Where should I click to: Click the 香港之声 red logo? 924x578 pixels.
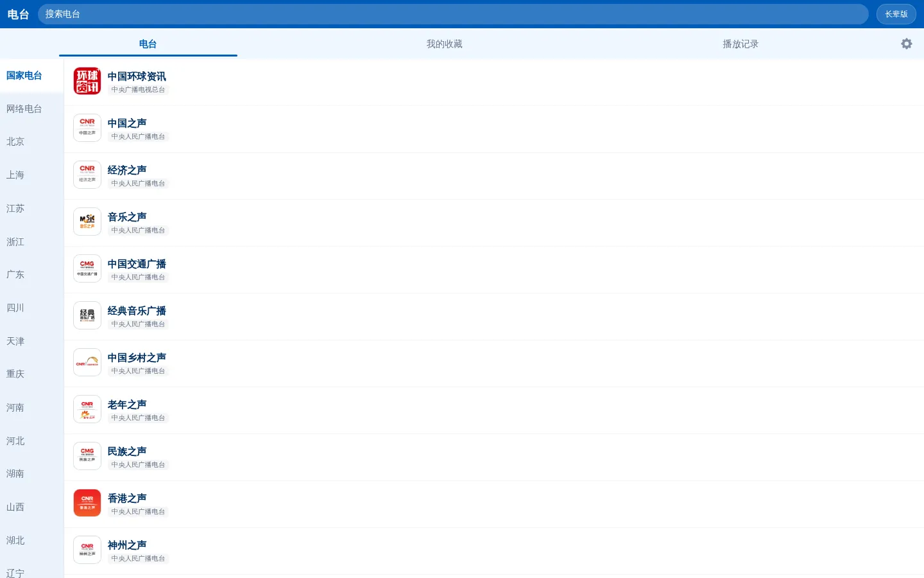click(87, 503)
